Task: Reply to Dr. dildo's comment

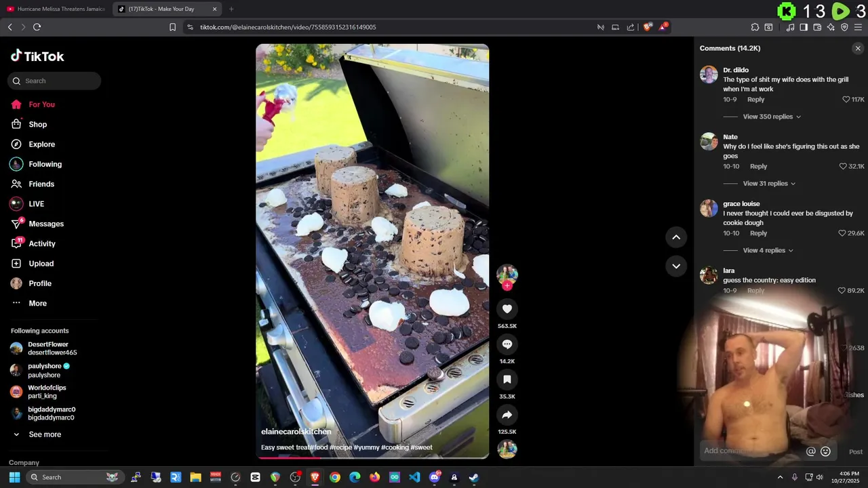Action: tap(755, 100)
